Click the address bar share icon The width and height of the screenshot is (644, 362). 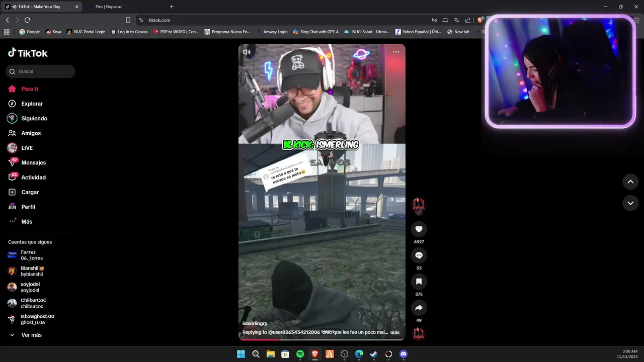pyautogui.click(x=468, y=20)
